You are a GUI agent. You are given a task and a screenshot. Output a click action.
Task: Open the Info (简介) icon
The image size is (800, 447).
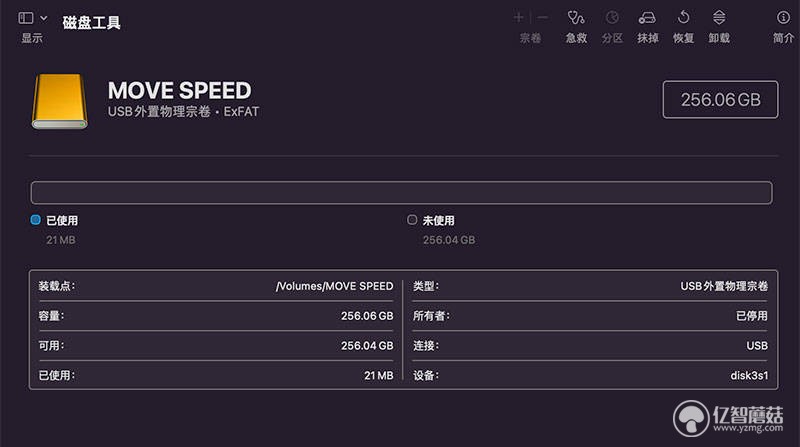(x=783, y=18)
